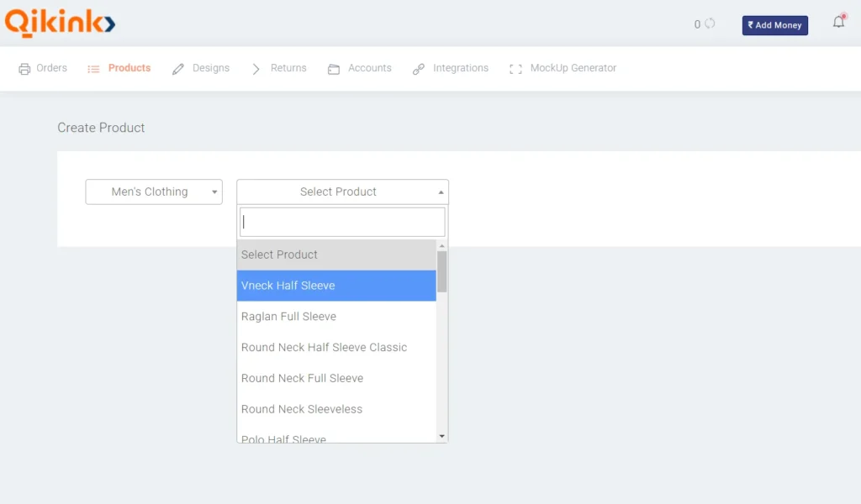Open the Men's Clothing category dropdown
Image resolution: width=861 pixels, height=504 pixels.
(154, 192)
